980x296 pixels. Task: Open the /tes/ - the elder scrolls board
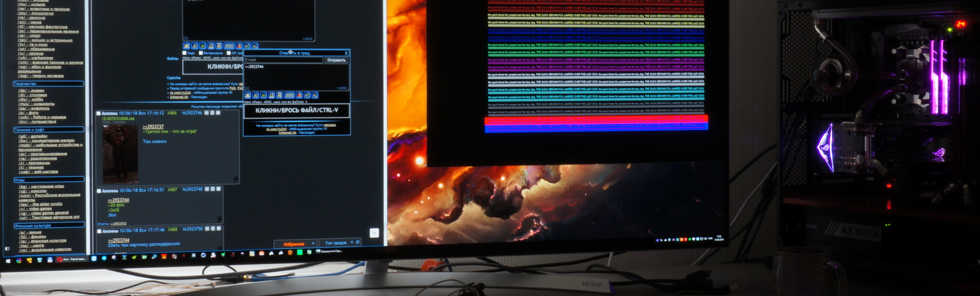point(40,204)
